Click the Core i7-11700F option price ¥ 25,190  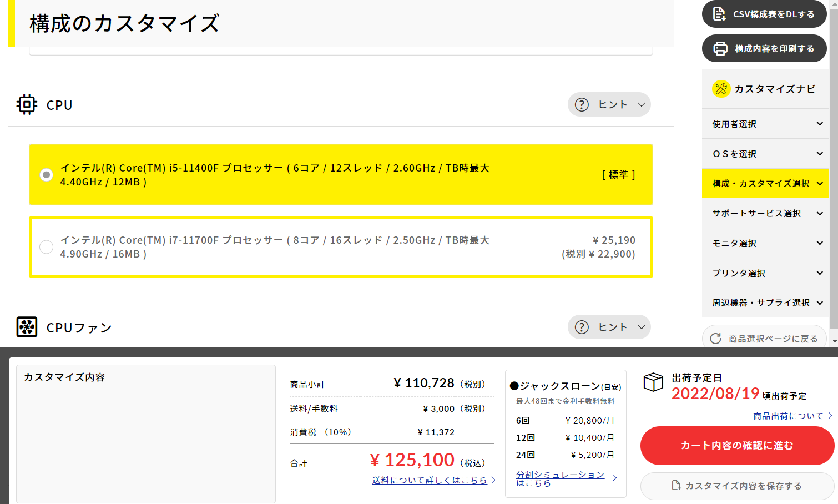coord(614,240)
